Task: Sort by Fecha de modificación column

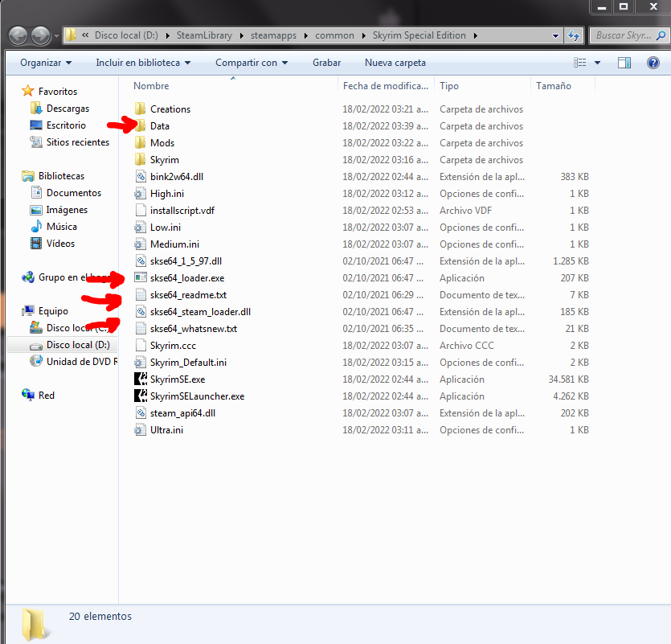Action: [386, 86]
